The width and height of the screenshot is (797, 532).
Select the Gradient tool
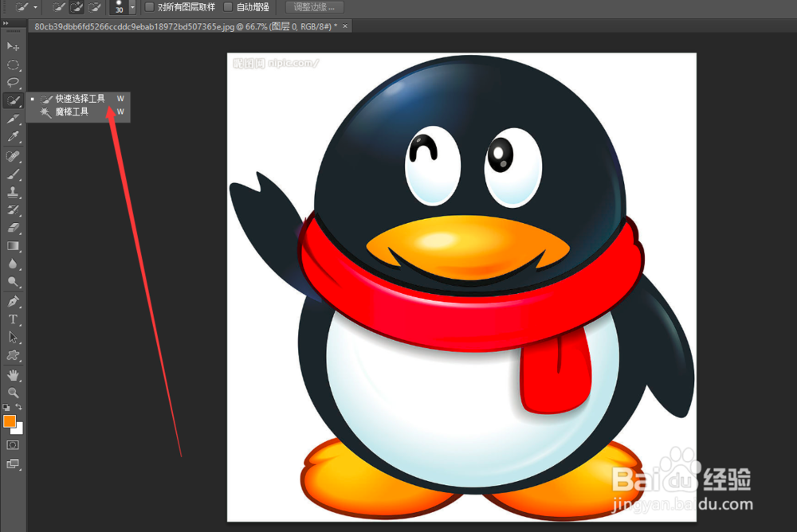click(13, 246)
